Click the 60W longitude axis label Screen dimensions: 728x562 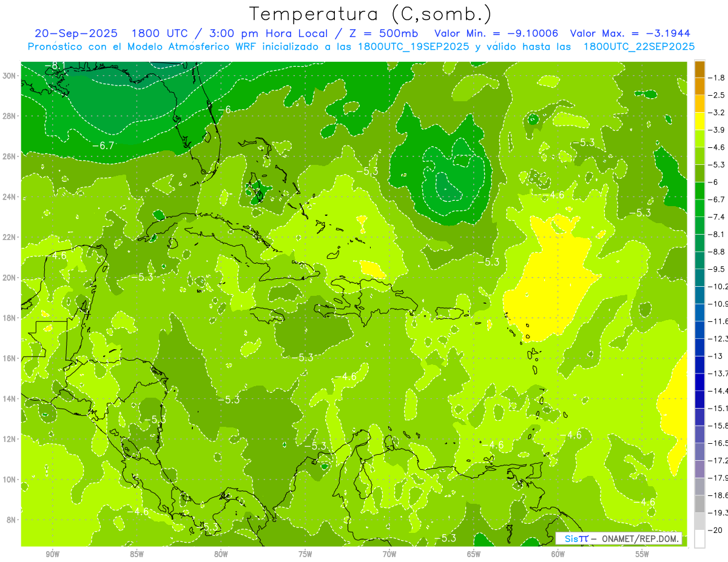(x=558, y=554)
